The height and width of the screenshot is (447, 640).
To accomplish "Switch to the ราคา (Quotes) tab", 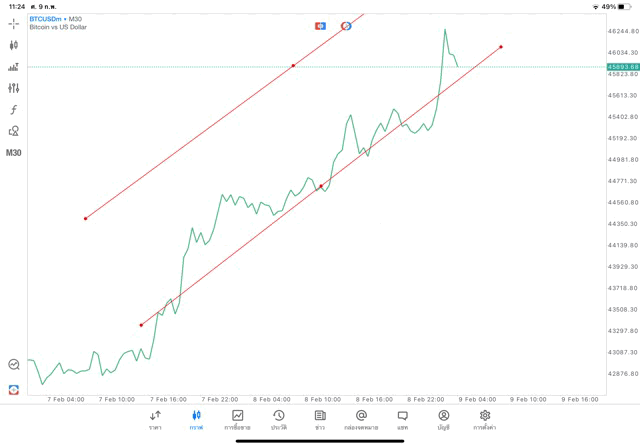I will coord(155,420).
